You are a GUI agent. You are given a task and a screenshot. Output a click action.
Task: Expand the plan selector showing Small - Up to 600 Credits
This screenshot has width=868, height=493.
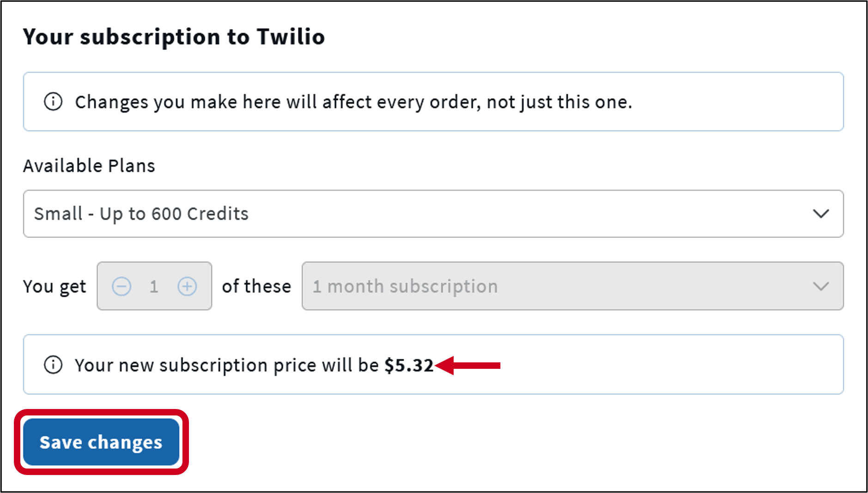[433, 214]
